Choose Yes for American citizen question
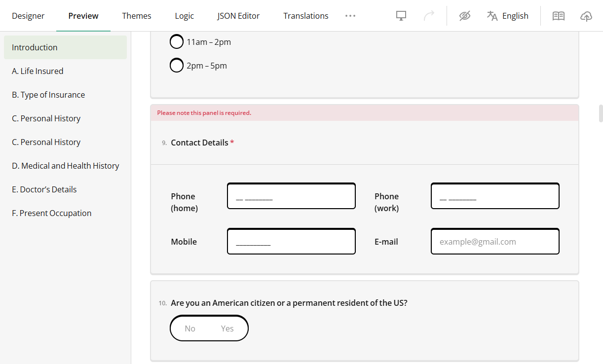This screenshot has width=603, height=364. pyautogui.click(x=227, y=328)
